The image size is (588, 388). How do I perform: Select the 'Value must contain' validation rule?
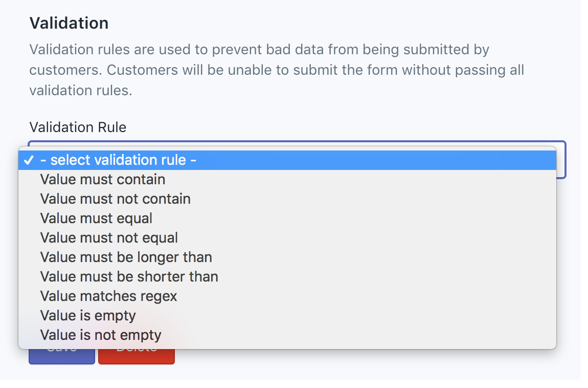102,179
